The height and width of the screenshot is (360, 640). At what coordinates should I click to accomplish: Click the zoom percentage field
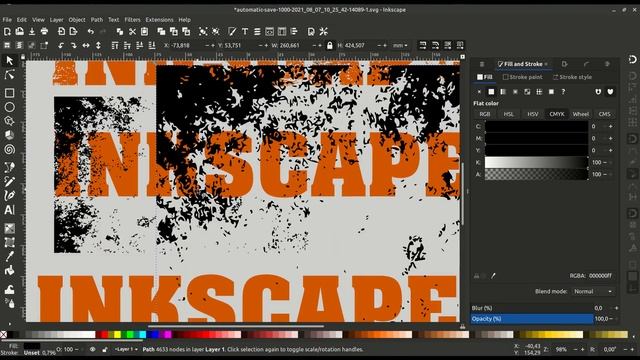click(x=562, y=349)
